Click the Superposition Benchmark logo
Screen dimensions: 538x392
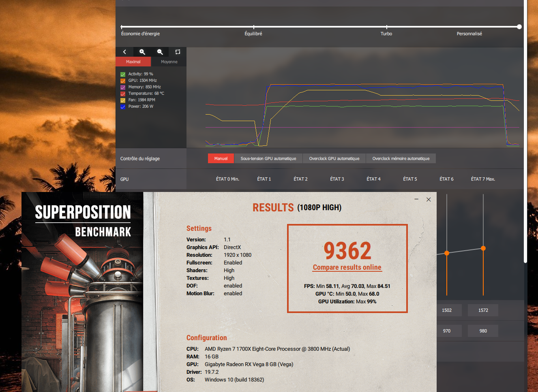[83, 221]
